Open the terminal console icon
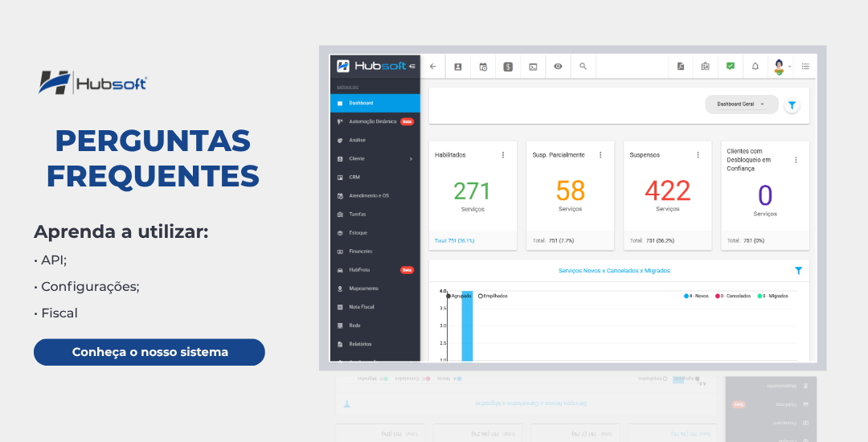The width and height of the screenshot is (868, 442). (533, 67)
